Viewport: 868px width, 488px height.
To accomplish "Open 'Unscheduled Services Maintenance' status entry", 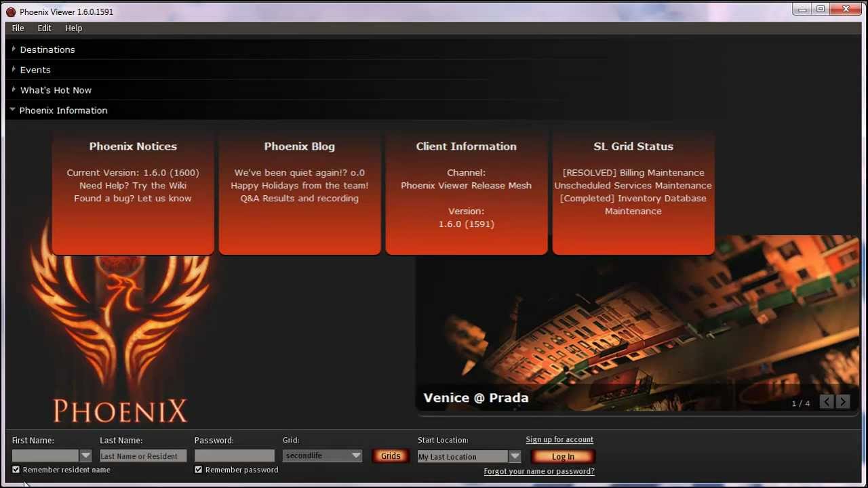I will (633, 185).
